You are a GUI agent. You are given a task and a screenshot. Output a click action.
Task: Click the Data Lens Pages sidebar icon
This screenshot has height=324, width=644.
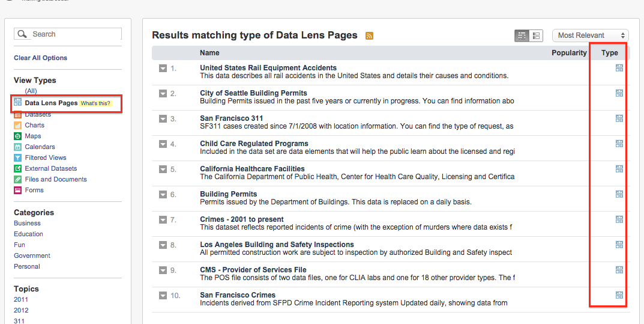tap(17, 102)
